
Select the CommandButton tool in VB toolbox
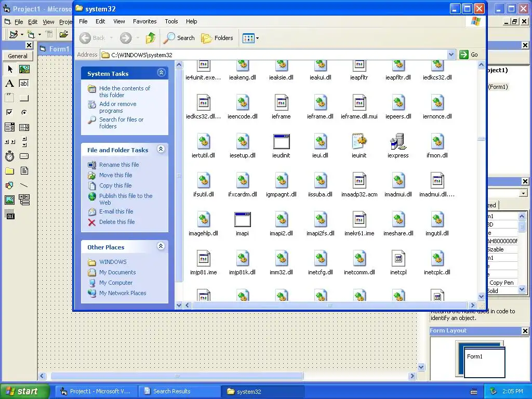click(24, 98)
